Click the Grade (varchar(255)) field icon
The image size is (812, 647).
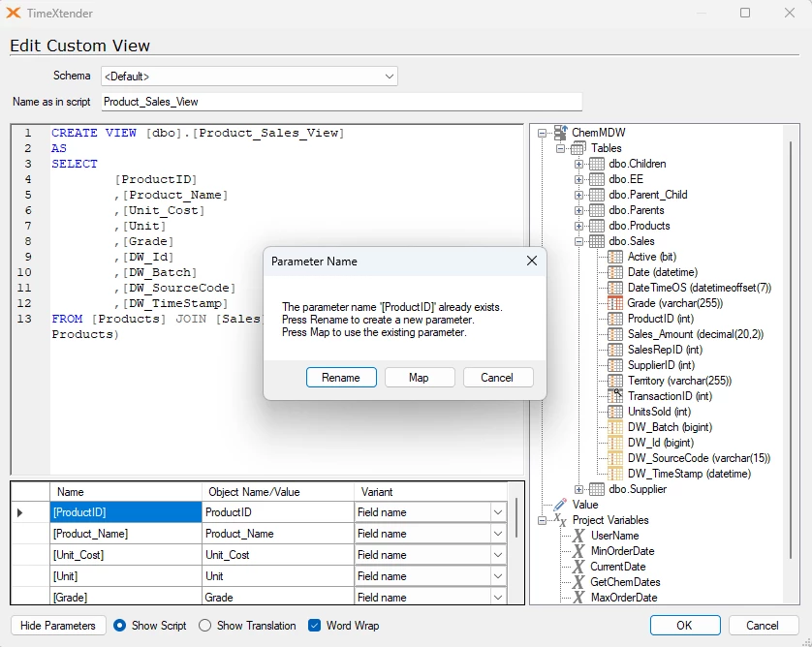coord(615,303)
